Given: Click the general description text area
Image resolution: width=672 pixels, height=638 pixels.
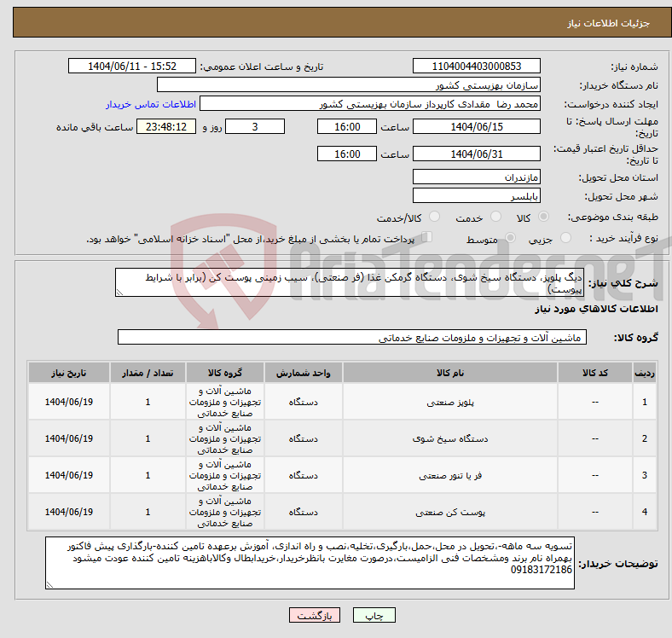Looking at the screenshot, I should 350,282.
